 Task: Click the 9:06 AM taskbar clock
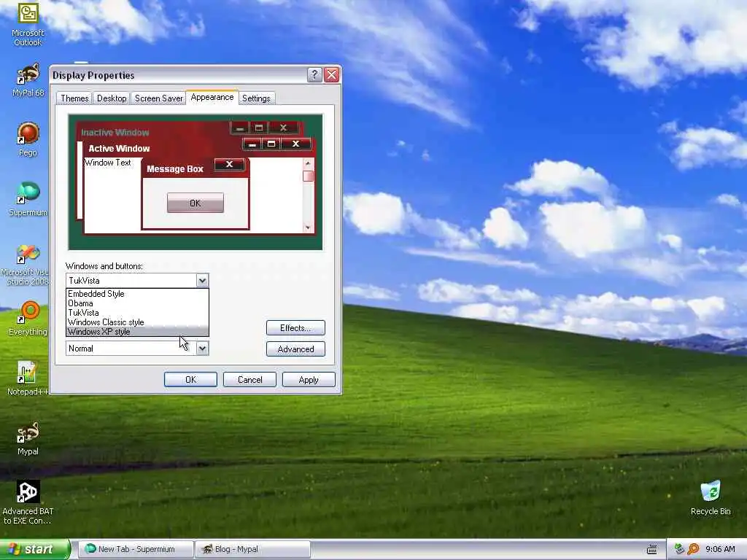point(720,549)
